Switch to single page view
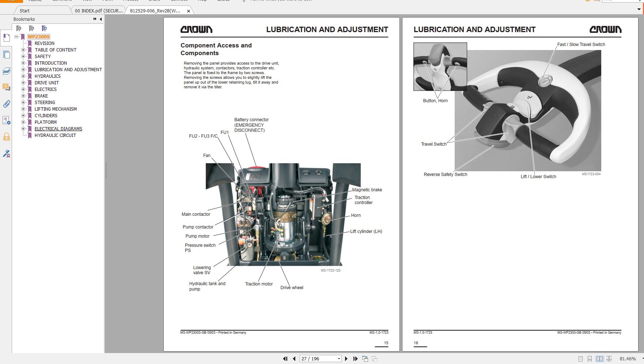The image size is (644, 364). (x=580, y=359)
